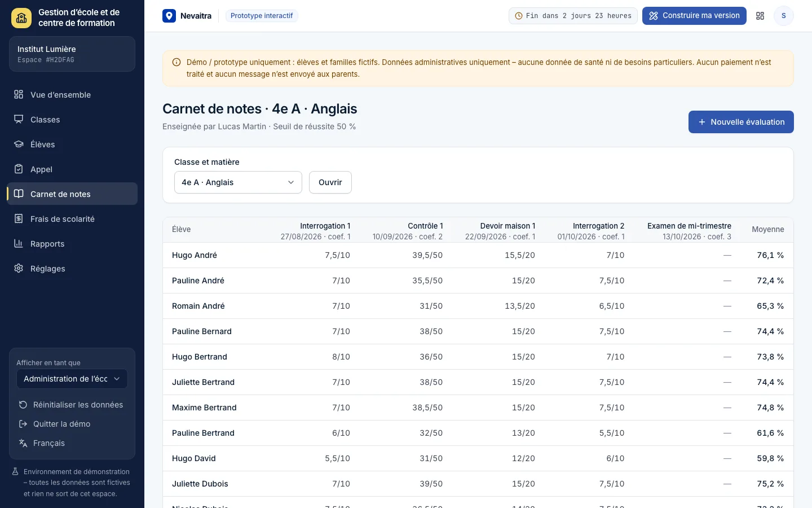Click the exit icon beside Quitter la démo

23,424
